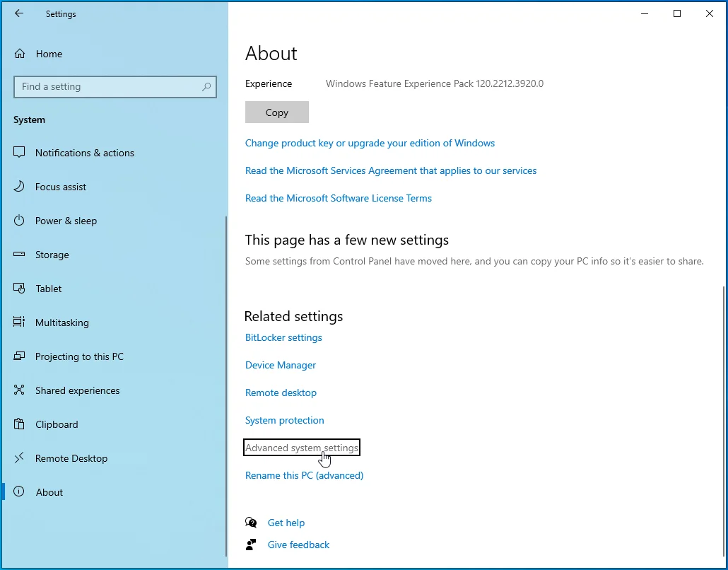Click the Give feedback link

click(x=298, y=545)
